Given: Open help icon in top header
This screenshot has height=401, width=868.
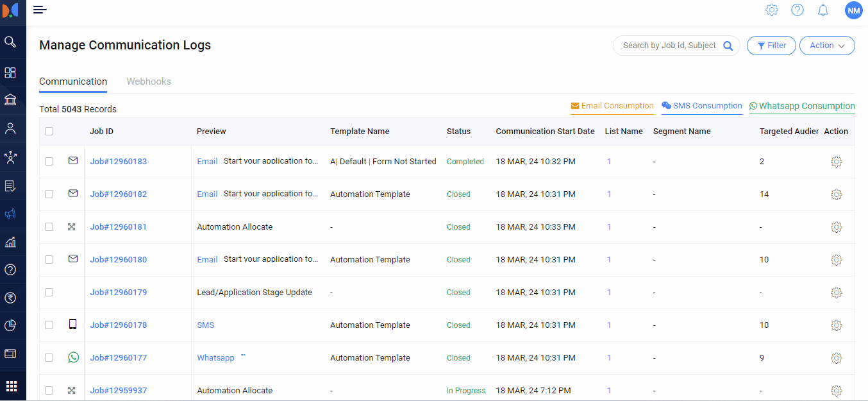Looking at the screenshot, I should click(x=797, y=10).
